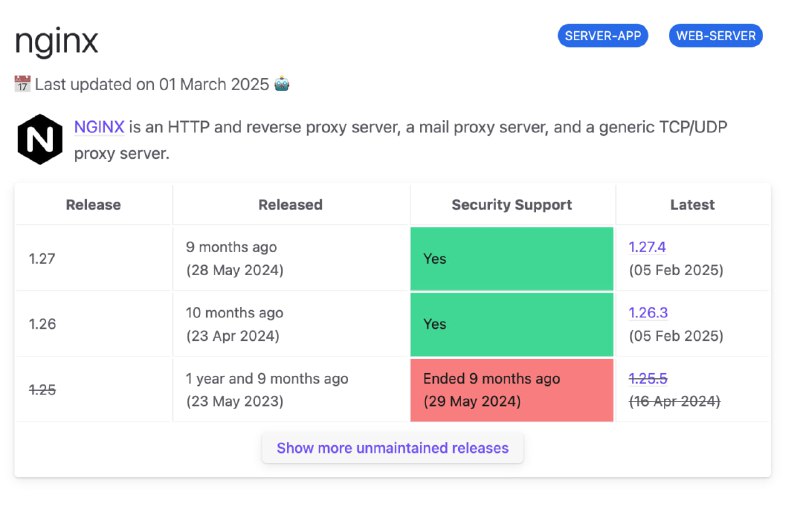Select the 1.26 release cell
This screenshot has height=509, width=800.
pos(93,324)
